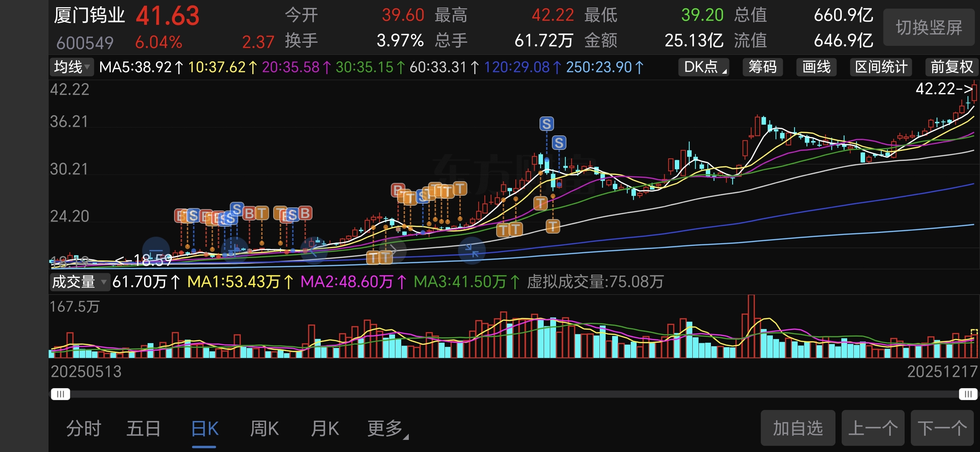980x452 pixels.
Task: Expand the DK点 dropdown
Action: 703,67
